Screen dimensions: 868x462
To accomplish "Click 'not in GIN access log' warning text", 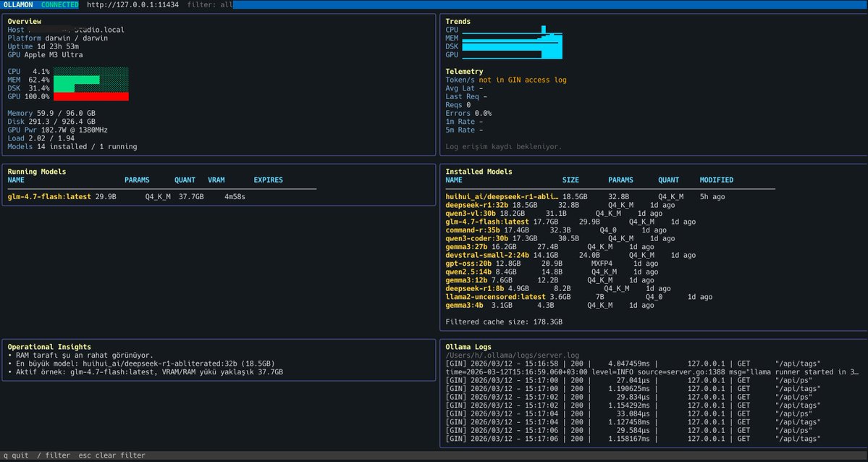I will click(x=523, y=80).
